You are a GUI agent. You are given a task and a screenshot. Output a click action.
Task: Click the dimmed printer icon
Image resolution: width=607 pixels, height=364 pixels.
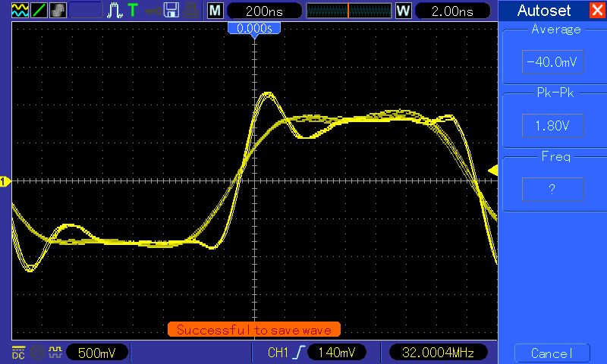pos(191,11)
